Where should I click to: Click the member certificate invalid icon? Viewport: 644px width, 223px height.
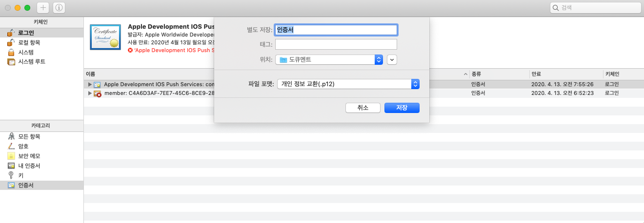tap(98, 93)
